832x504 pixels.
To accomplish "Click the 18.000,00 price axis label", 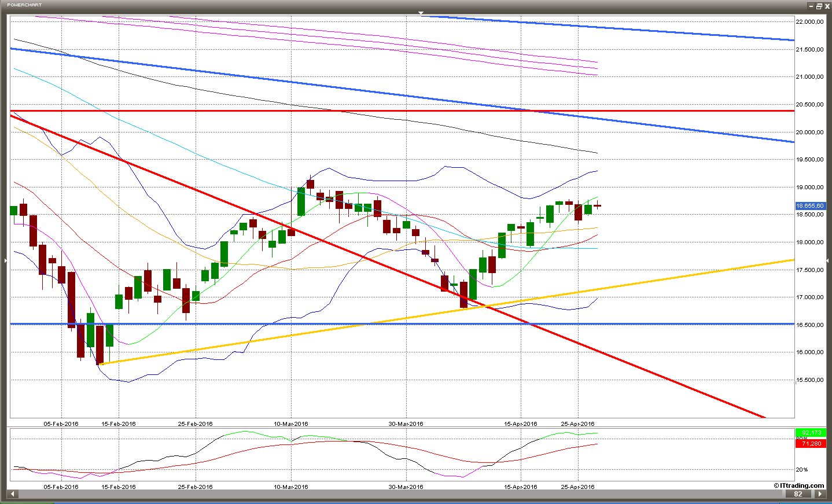I will point(810,242).
